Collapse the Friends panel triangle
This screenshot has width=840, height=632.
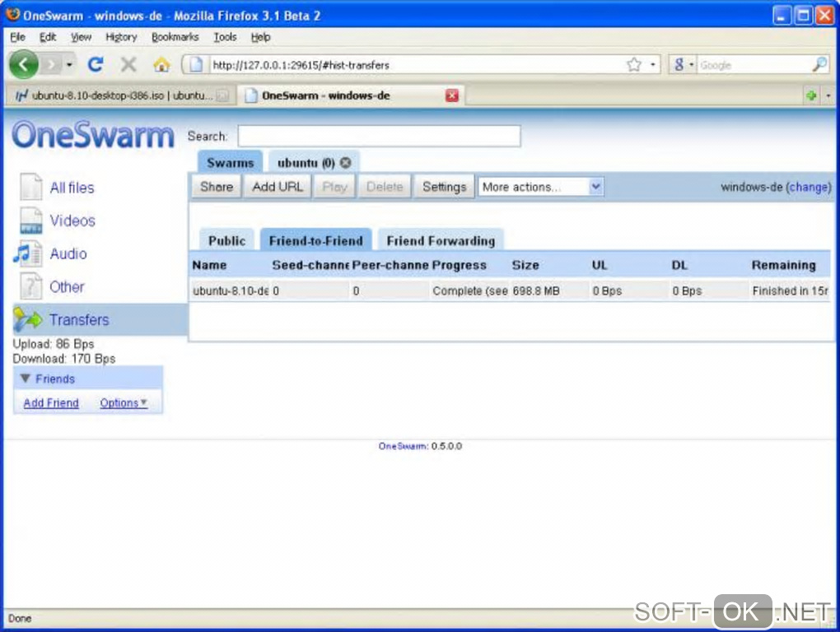25,379
